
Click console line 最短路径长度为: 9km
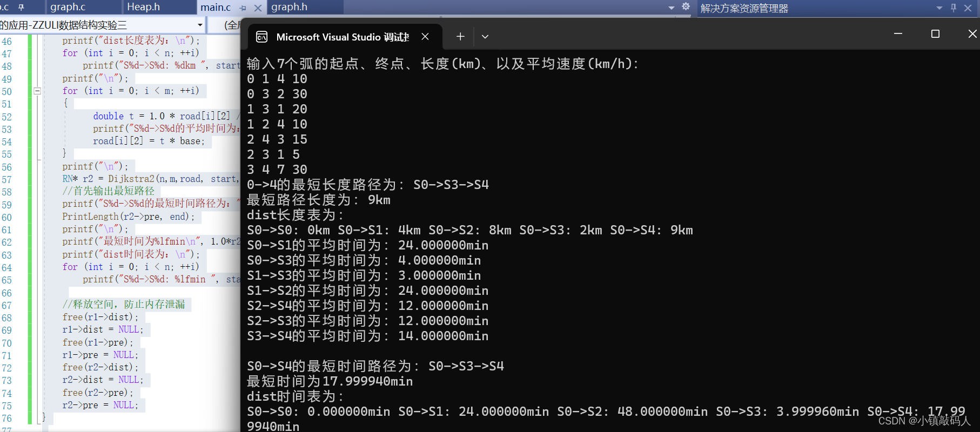319,200
